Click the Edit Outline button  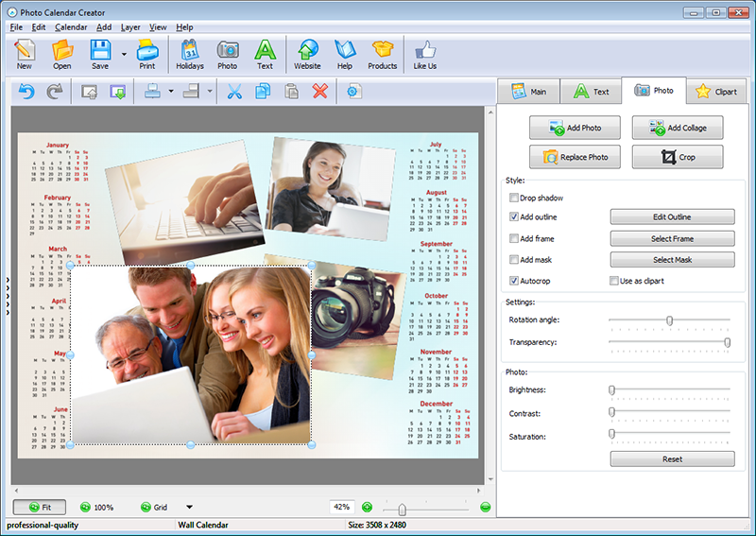coord(672,217)
